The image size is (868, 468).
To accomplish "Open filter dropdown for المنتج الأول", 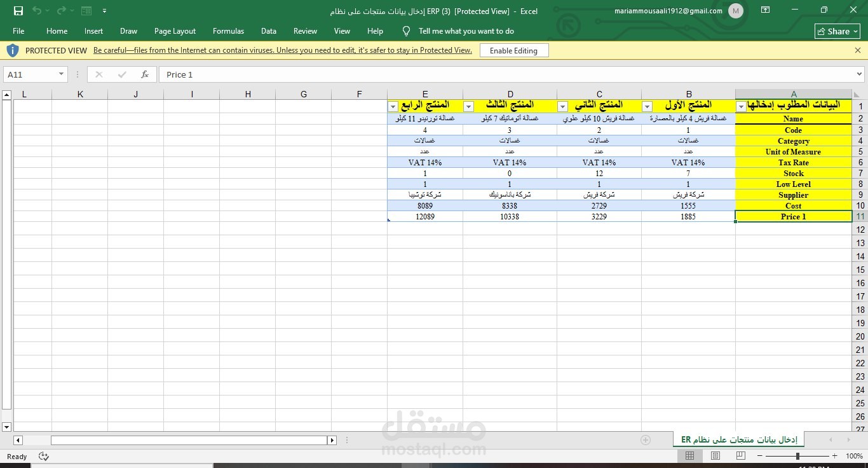I will (x=647, y=106).
